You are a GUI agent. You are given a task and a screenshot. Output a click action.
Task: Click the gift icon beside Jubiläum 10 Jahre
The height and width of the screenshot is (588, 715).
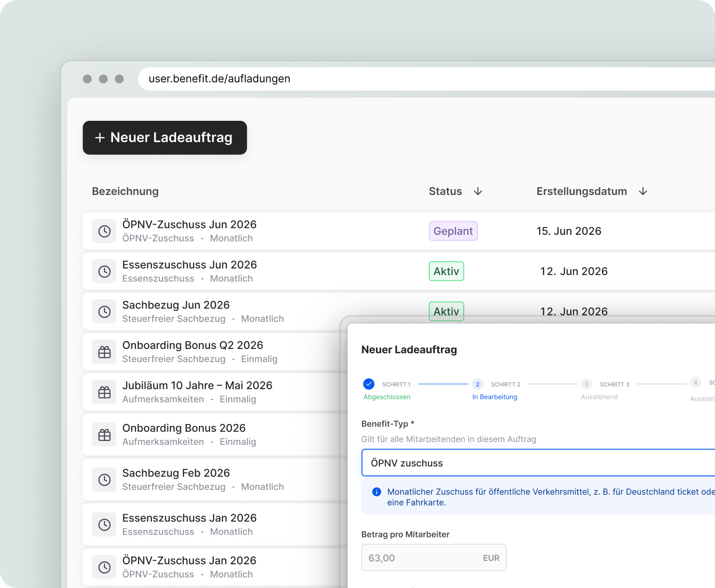tap(104, 392)
